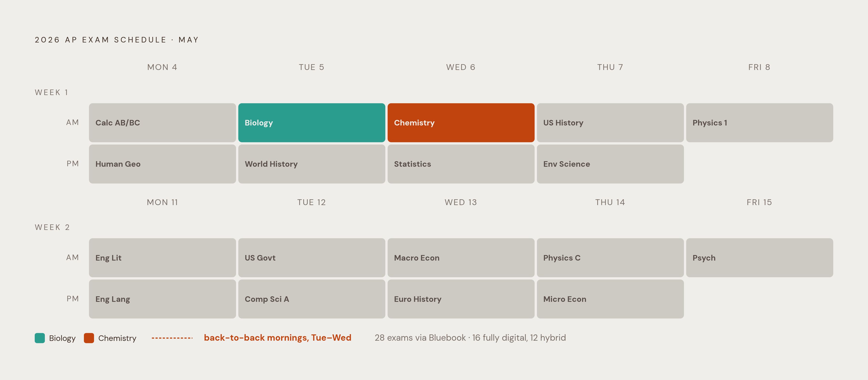Click the World History exam block
The height and width of the screenshot is (380, 868).
[x=312, y=164]
